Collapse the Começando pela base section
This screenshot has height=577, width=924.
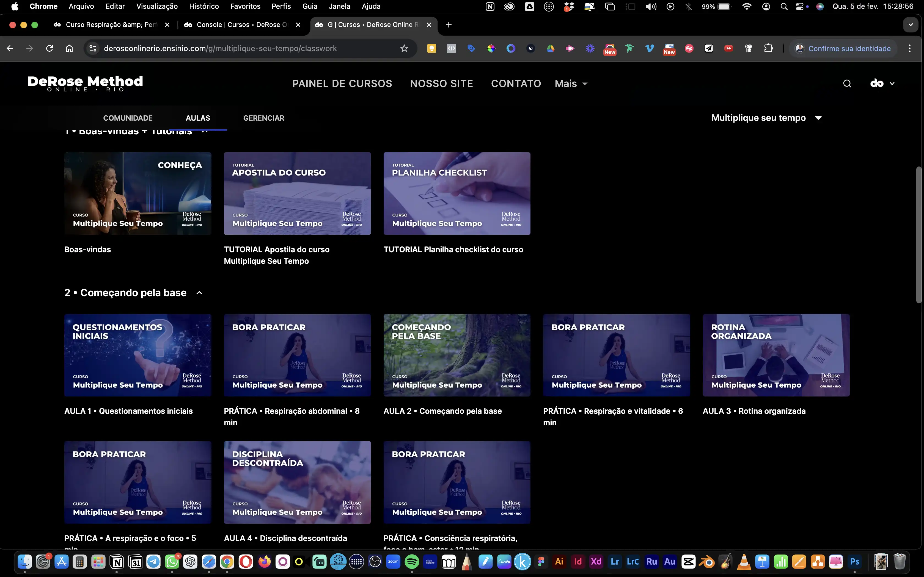[199, 293]
